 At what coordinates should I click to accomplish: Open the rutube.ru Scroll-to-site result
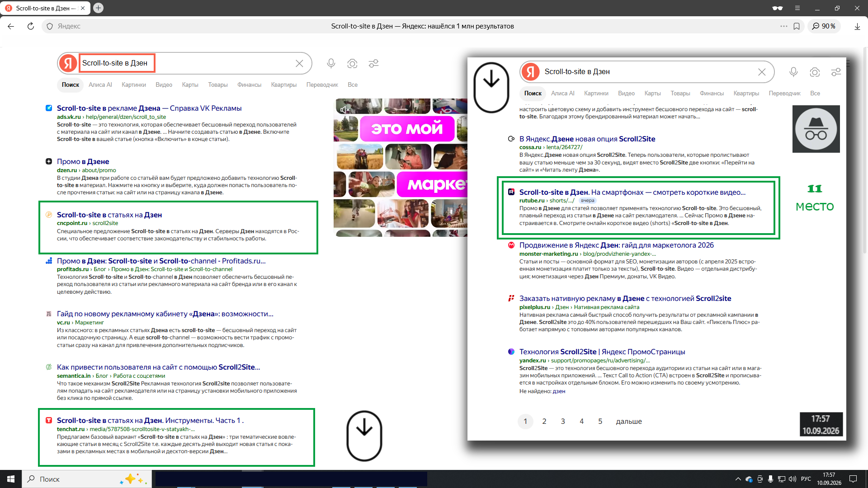pyautogui.click(x=632, y=192)
